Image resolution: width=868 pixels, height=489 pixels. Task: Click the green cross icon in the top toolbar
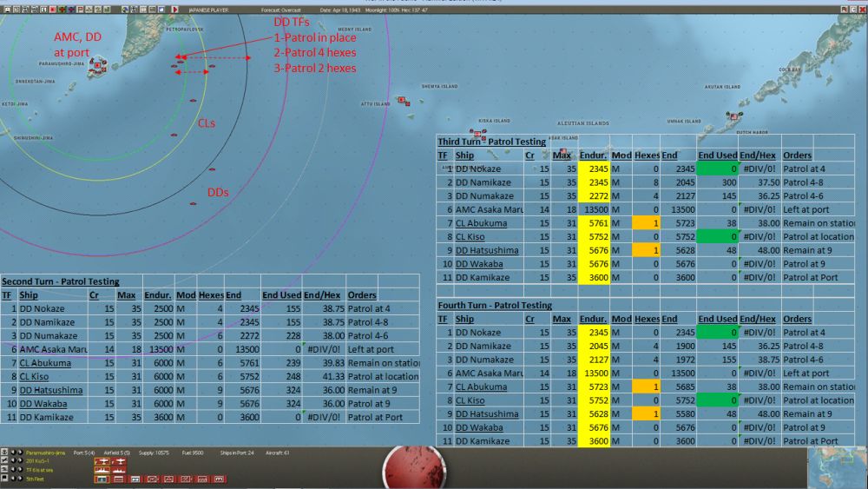click(62, 10)
